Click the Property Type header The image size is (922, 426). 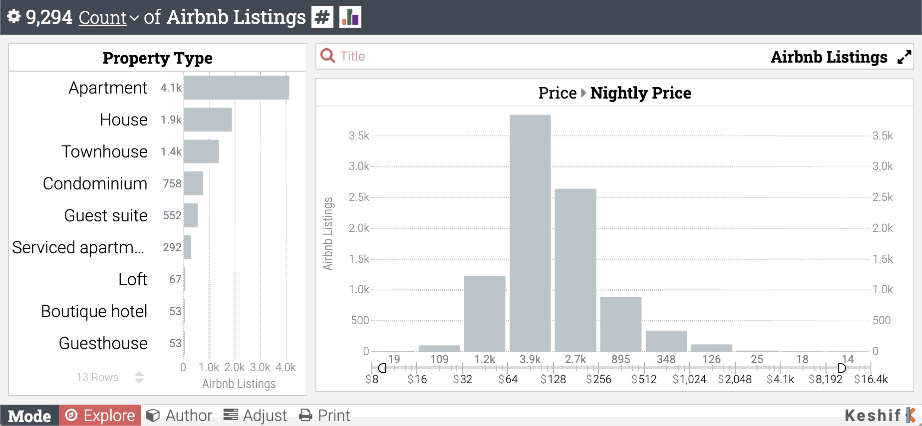click(x=158, y=58)
